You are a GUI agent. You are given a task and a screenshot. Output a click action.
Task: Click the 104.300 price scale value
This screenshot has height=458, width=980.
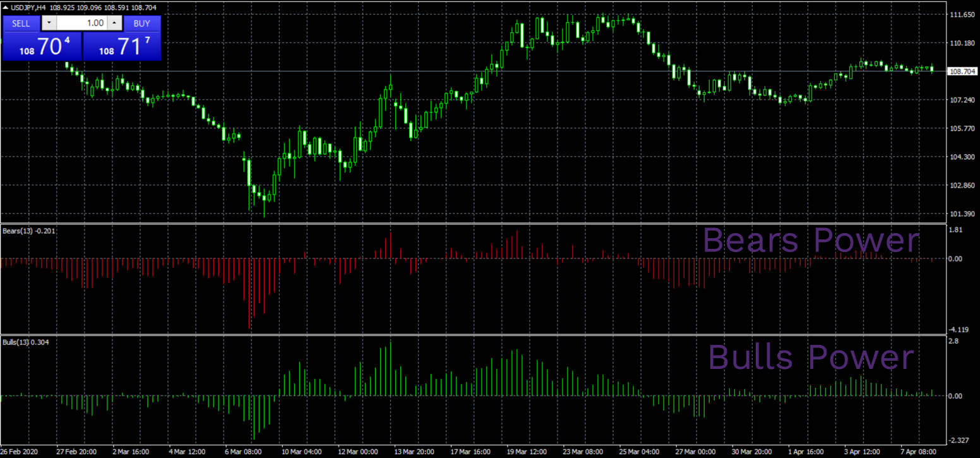[x=962, y=157]
